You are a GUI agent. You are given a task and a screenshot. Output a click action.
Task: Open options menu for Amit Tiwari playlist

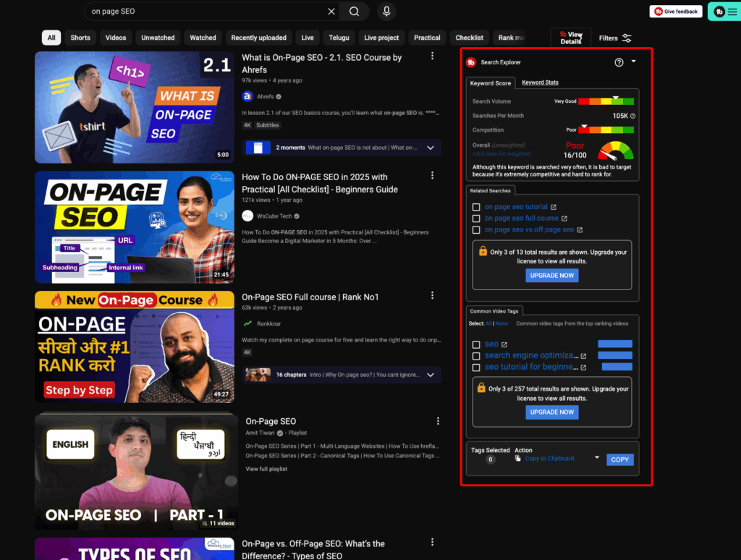point(438,421)
